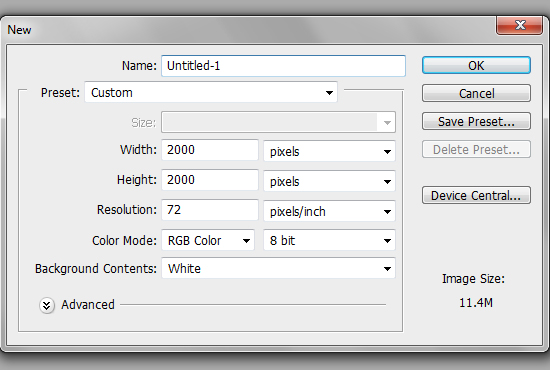
Task: Close the New document dialog
Action: click(x=519, y=25)
